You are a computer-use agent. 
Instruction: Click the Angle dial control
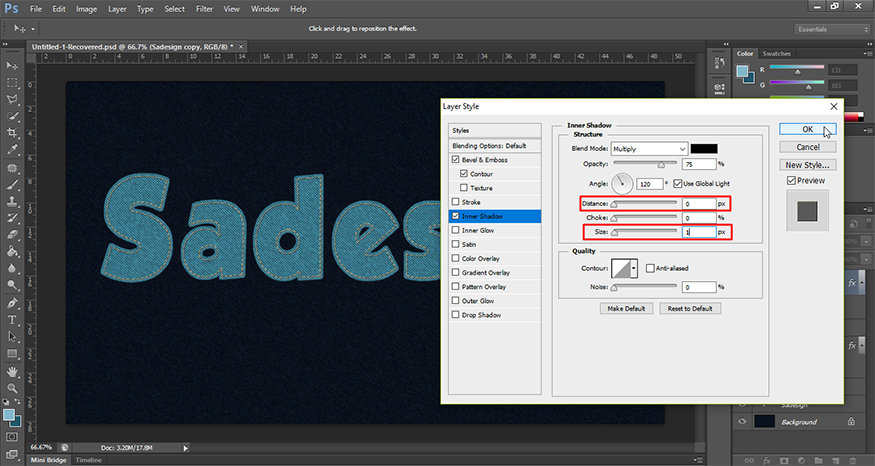[x=622, y=184]
